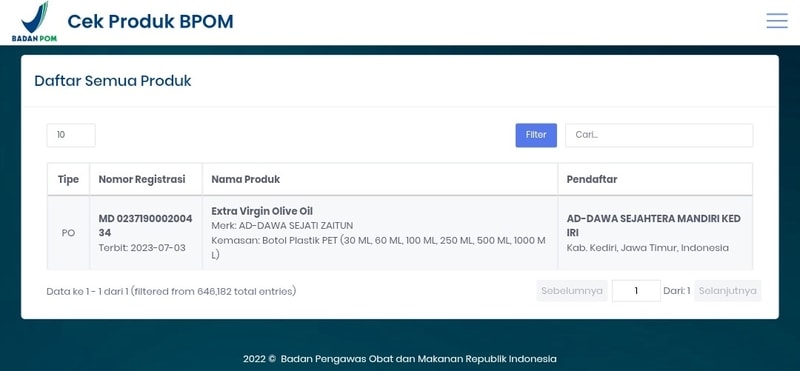Focus the Cari search field
The width and height of the screenshot is (800, 371).
659,135
